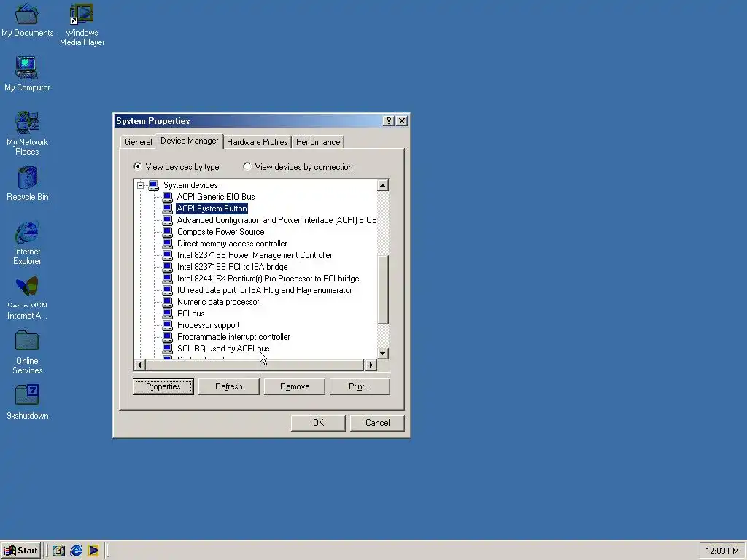The image size is (747, 560).
Task: Click the Refresh button
Action: [x=228, y=386]
